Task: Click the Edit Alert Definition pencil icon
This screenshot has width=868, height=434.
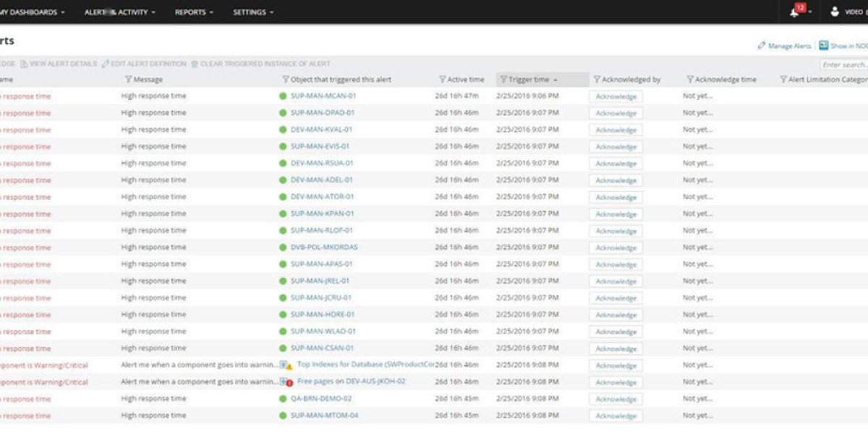Action: click(105, 64)
